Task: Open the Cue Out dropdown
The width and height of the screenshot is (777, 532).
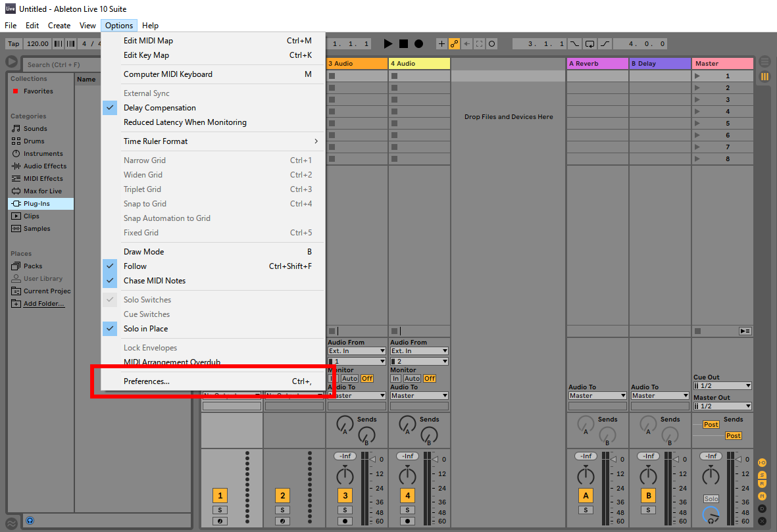Action: coord(722,385)
